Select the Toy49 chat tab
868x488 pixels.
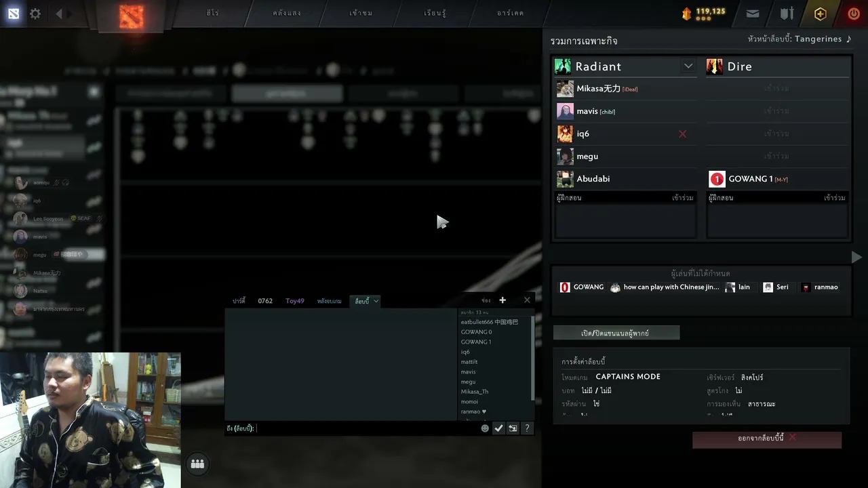(x=295, y=301)
